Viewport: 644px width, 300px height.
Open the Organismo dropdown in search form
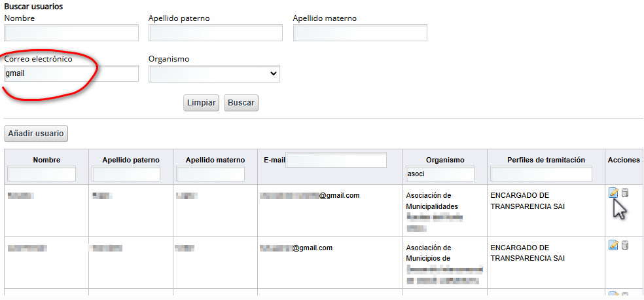pyautogui.click(x=214, y=74)
